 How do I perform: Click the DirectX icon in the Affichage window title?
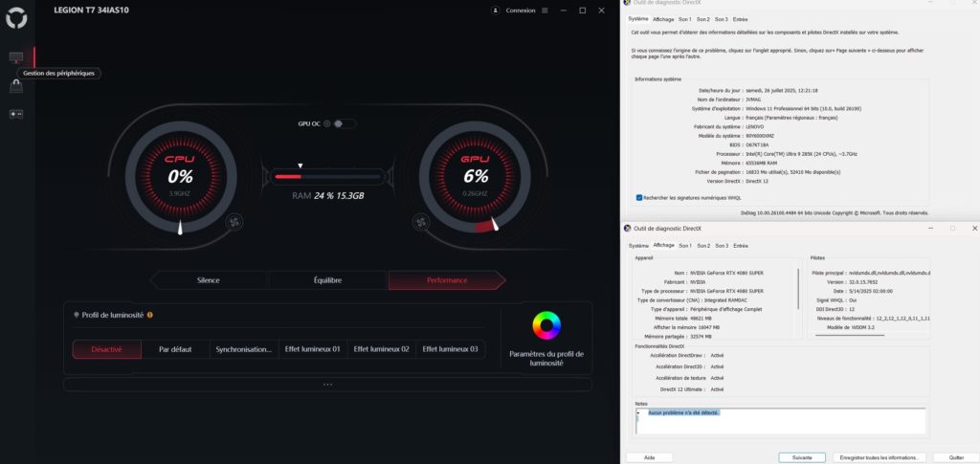click(x=628, y=229)
